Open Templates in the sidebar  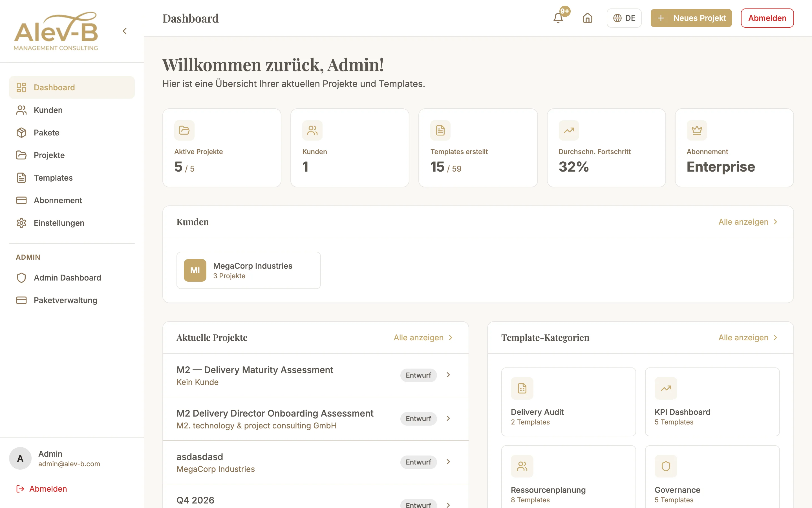[72, 178]
